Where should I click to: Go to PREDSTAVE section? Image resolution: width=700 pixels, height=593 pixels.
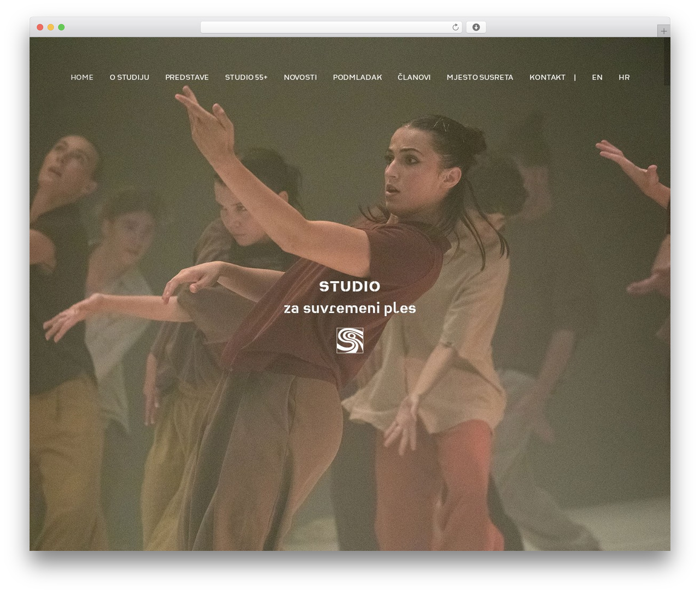click(x=187, y=77)
